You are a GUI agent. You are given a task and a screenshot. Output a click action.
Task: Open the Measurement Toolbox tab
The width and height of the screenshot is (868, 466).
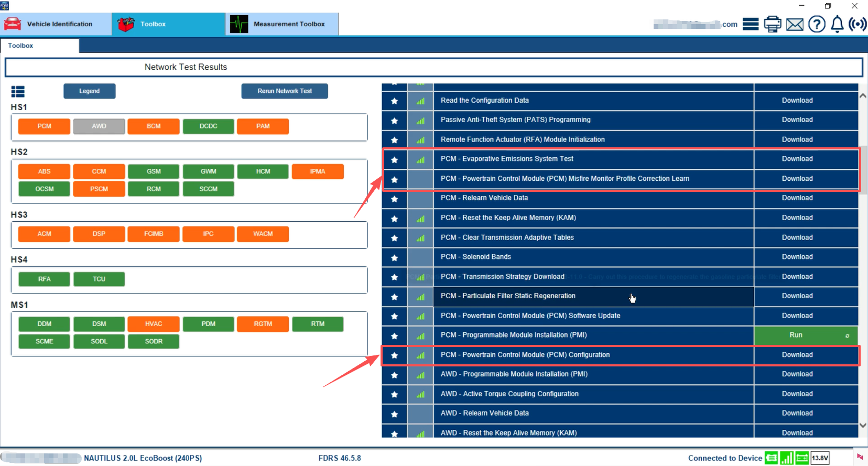pyautogui.click(x=282, y=24)
